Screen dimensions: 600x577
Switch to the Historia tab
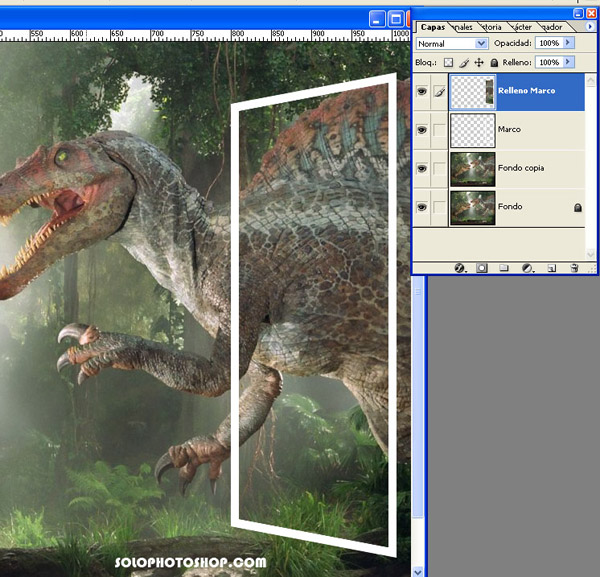[491, 27]
